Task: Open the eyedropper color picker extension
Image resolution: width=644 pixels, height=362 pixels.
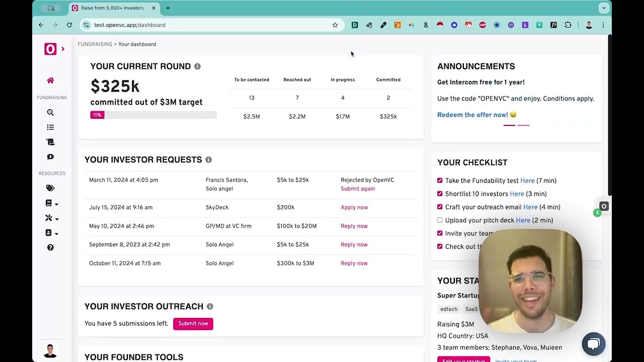Action: (x=383, y=25)
